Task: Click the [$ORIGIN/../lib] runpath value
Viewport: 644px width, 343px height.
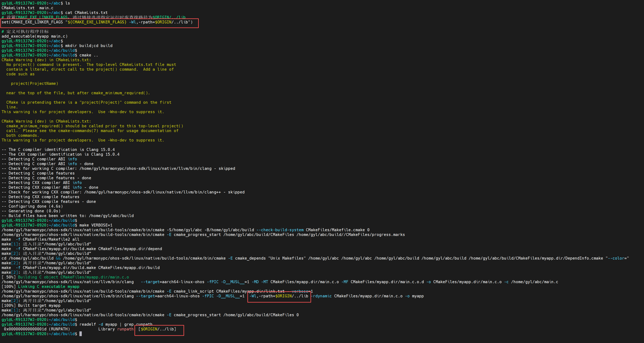Action: [157, 329]
